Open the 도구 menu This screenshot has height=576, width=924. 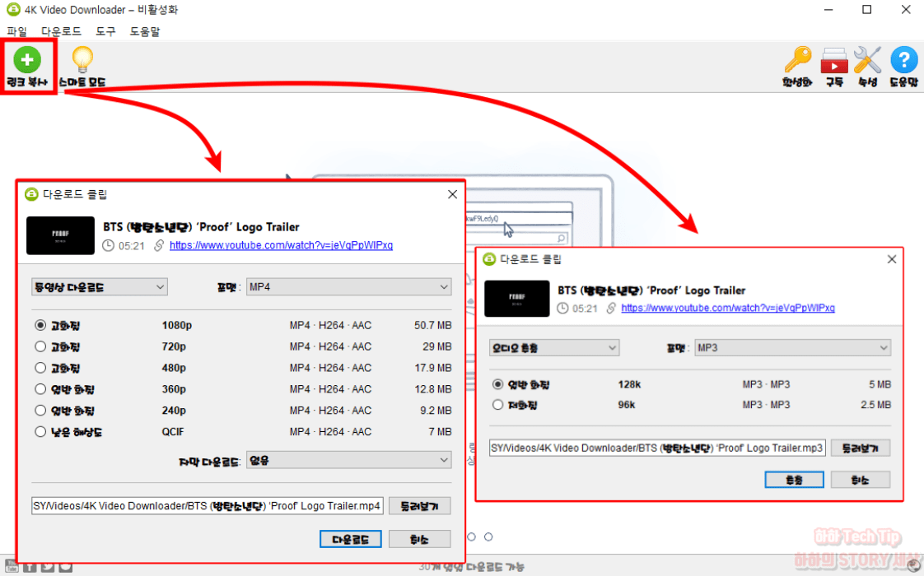point(105,30)
